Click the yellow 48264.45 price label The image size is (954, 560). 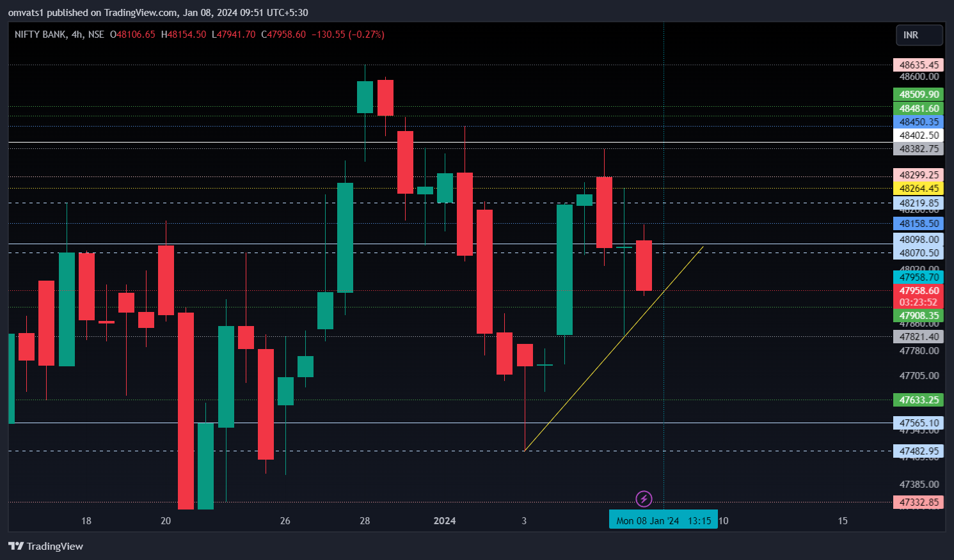pyautogui.click(x=918, y=189)
